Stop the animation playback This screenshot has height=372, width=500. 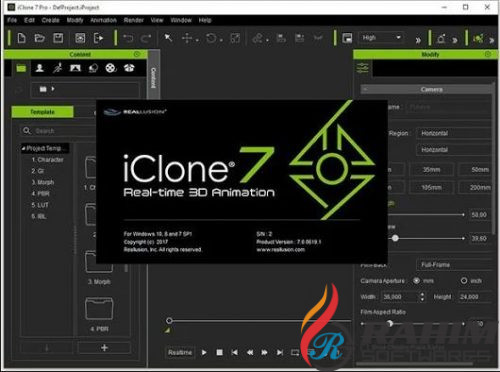(x=219, y=352)
